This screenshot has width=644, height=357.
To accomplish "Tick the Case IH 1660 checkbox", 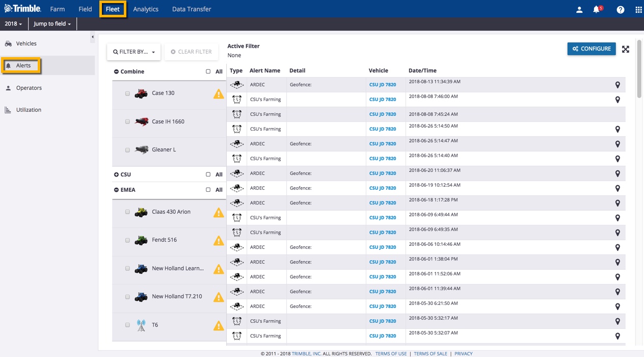I will pyautogui.click(x=127, y=122).
